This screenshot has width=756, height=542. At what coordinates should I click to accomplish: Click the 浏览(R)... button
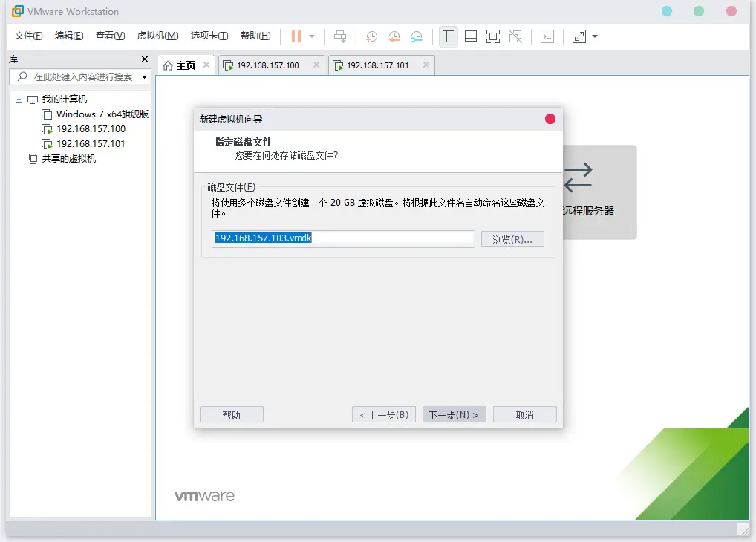512,239
